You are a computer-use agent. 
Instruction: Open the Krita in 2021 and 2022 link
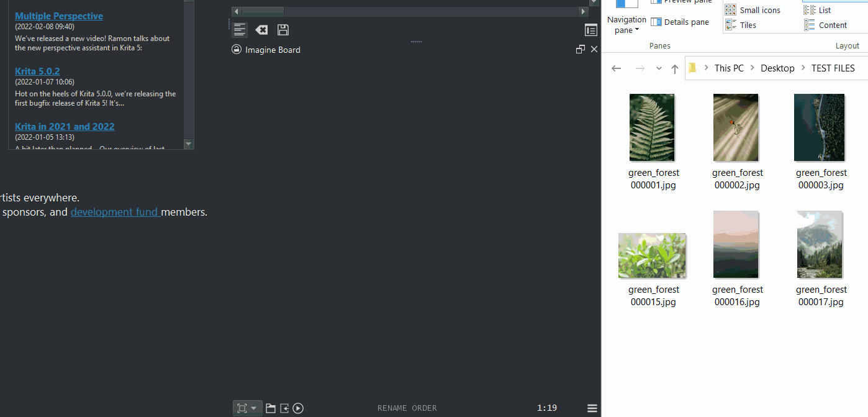pyautogui.click(x=65, y=127)
